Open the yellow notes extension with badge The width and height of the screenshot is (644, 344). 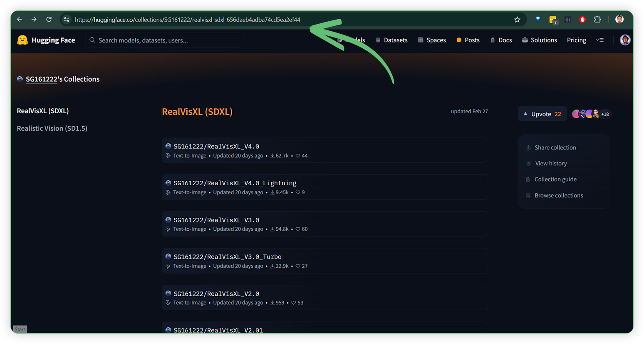[x=553, y=20]
